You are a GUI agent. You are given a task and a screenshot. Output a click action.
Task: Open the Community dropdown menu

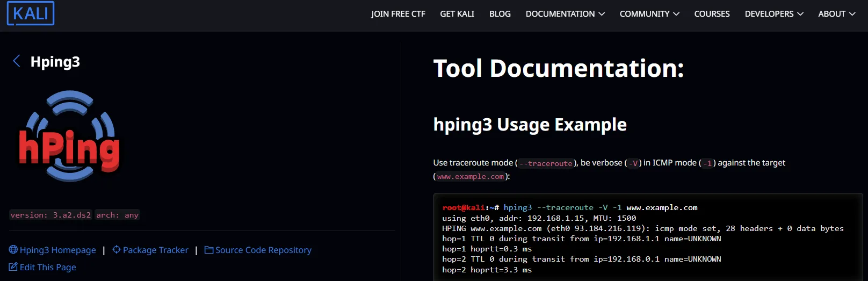(x=649, y=14)
